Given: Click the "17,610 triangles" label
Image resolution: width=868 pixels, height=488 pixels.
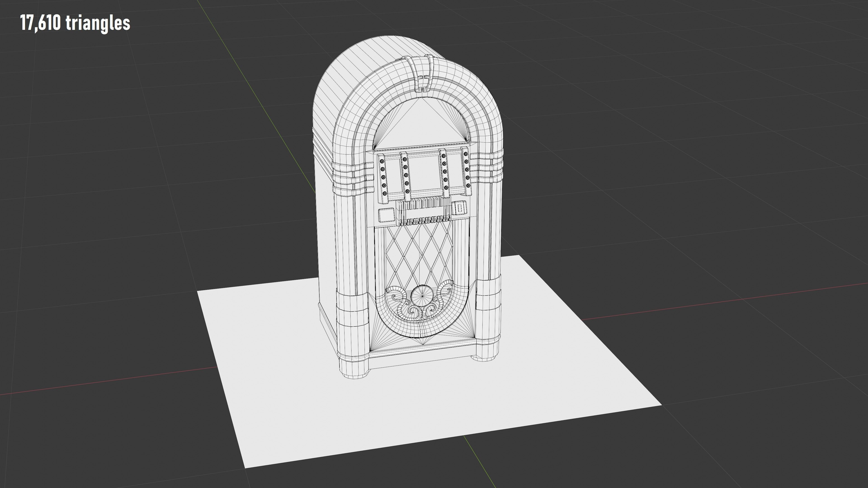Looking at the screenshot, I should click(75, 23).
